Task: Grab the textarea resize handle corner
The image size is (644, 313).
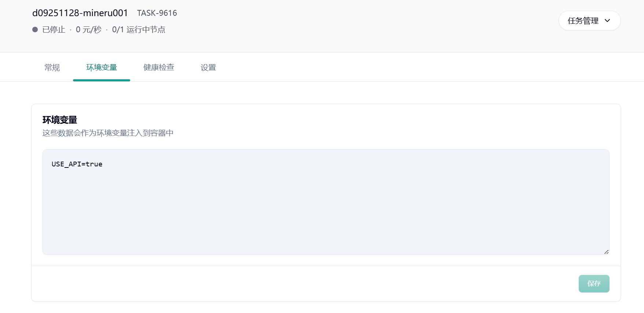Action: pos(606,252)
